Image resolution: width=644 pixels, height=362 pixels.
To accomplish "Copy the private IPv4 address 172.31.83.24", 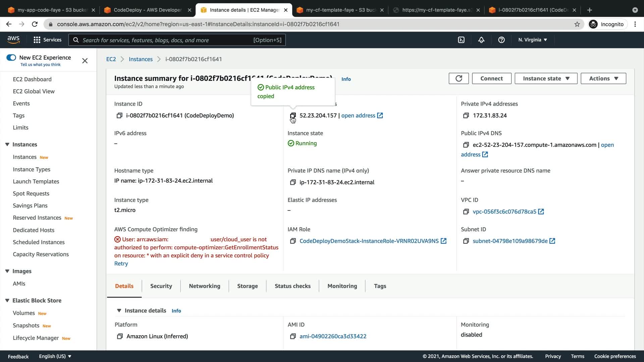I will point(466,116).
